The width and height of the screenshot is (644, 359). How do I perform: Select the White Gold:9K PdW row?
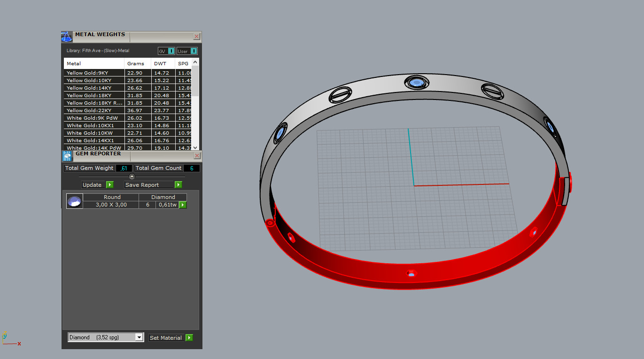pos(128,118)
